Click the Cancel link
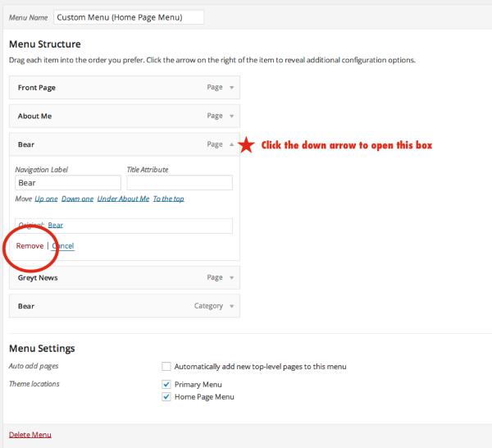The image size is (492, 448). pos(63,246)
